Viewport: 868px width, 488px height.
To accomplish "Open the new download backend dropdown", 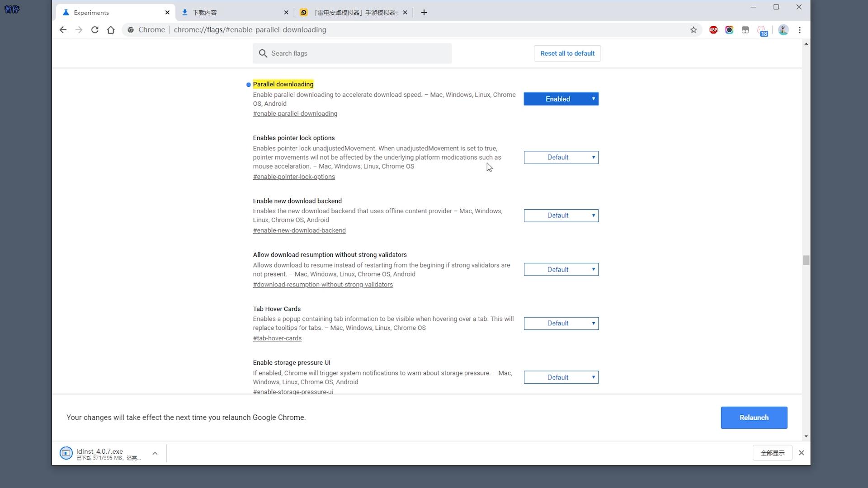I will 561,216.
